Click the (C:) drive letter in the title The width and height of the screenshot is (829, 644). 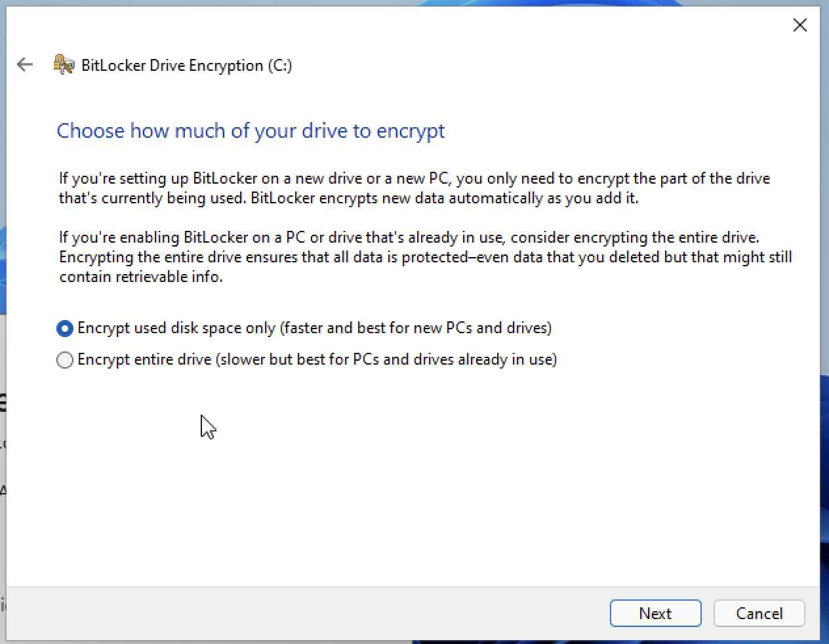click(280, 66)
